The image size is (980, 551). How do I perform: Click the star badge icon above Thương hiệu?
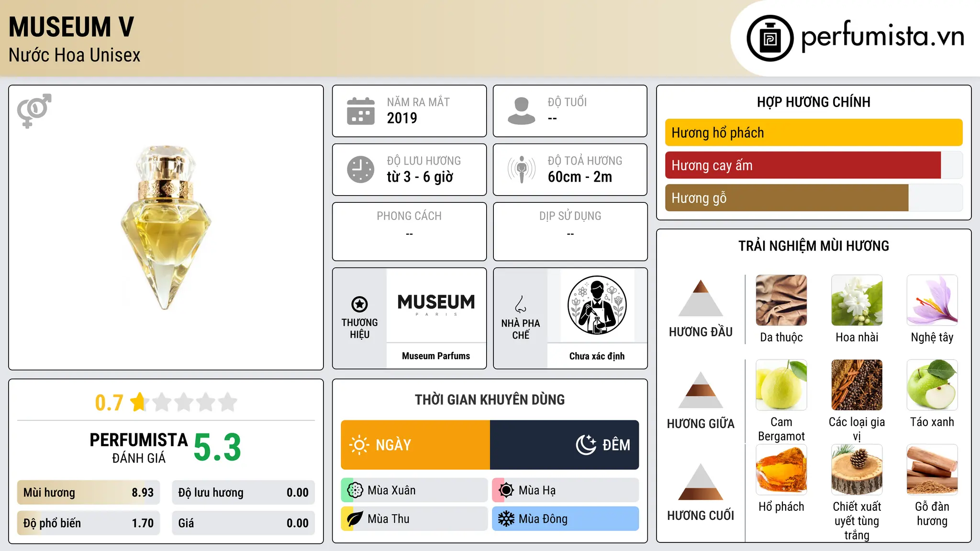pyautogui.click(x=359, y=304)
